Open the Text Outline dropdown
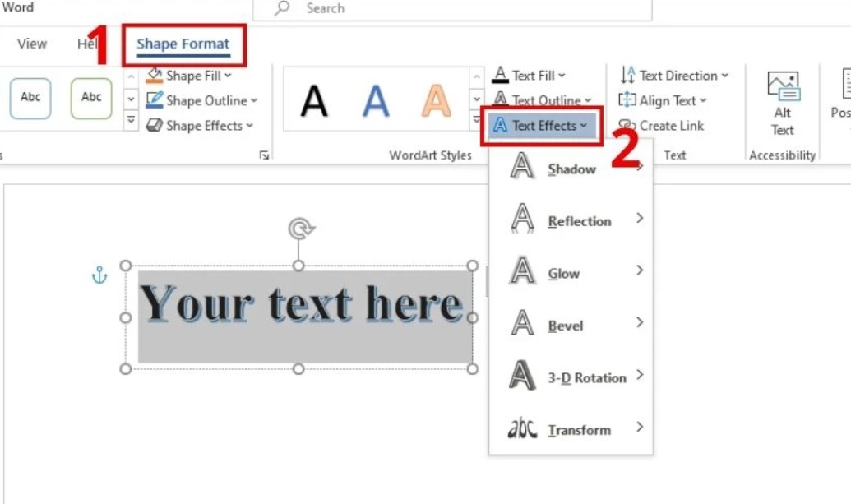This screenshot has height=504, width=851. coord(542,101)
